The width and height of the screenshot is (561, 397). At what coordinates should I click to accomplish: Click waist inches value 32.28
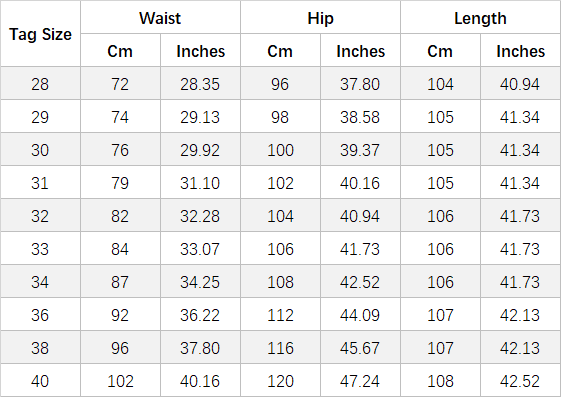point(200,216)
